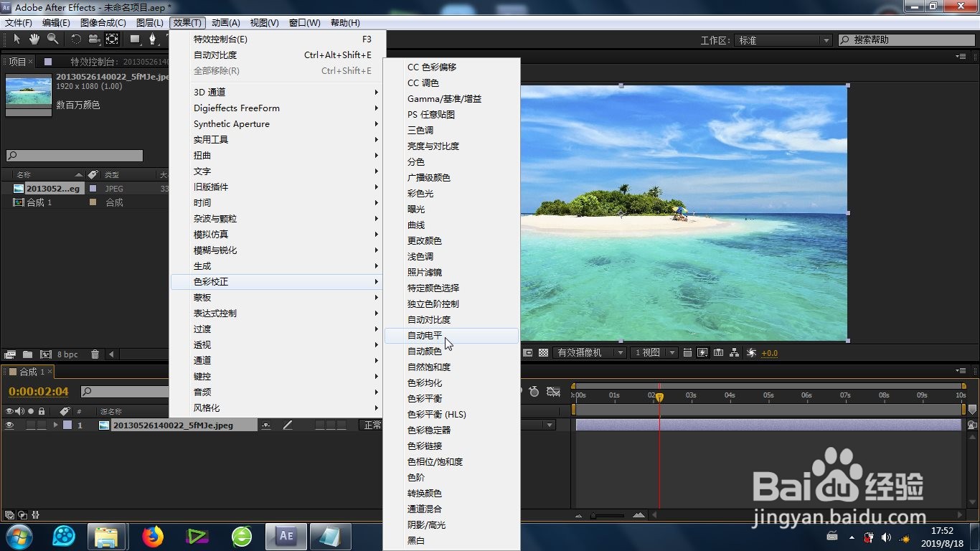This screenshot has width=980, height=551.
Task: Select the Zoom tool
Action: click(x=52, y=40)
